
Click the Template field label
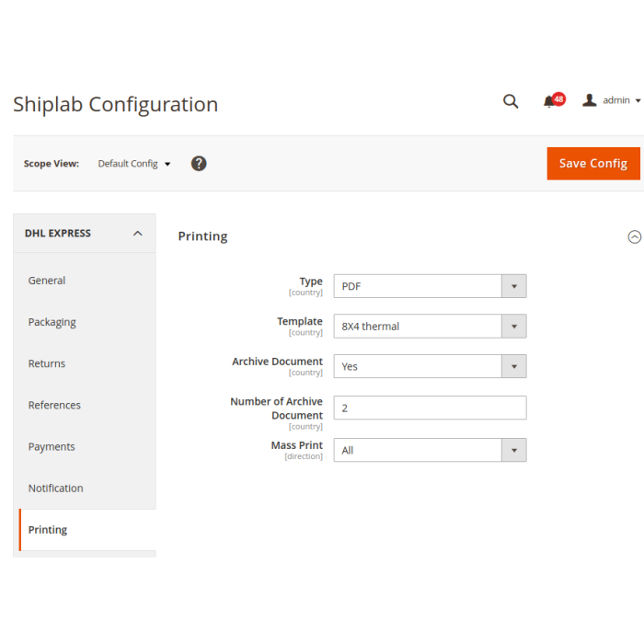(300, 321)
